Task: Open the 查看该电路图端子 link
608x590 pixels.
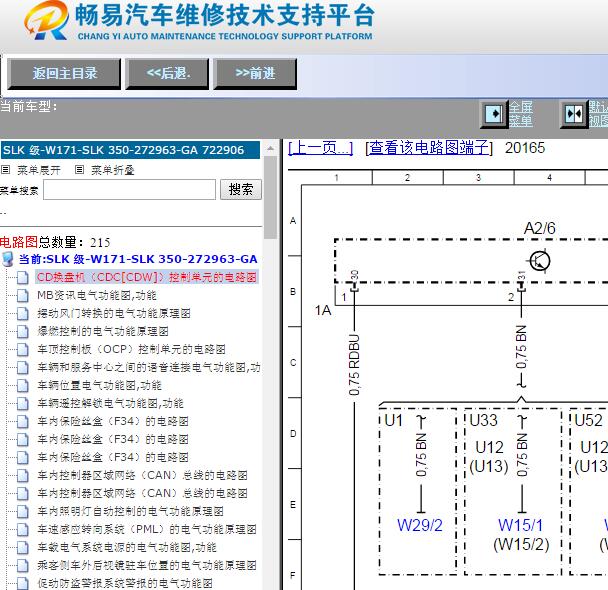Action: coord(429,148)
